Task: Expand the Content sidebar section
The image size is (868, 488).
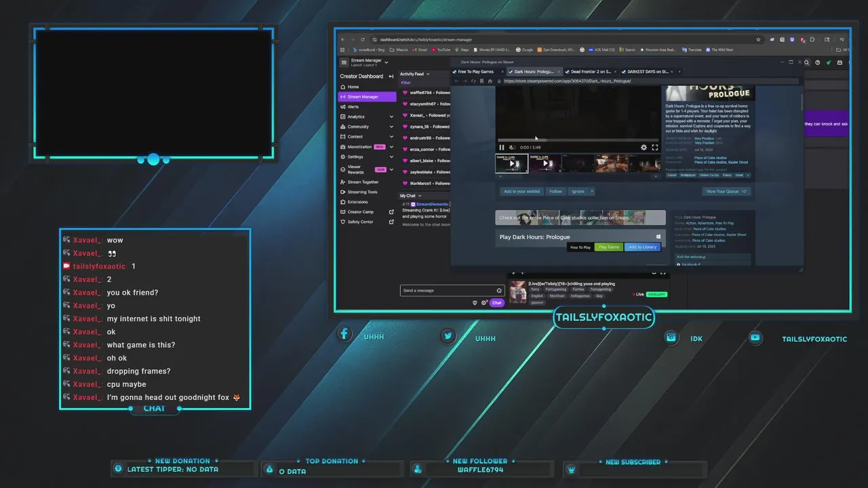Action: pyautogui.click(x=391, y=136)
